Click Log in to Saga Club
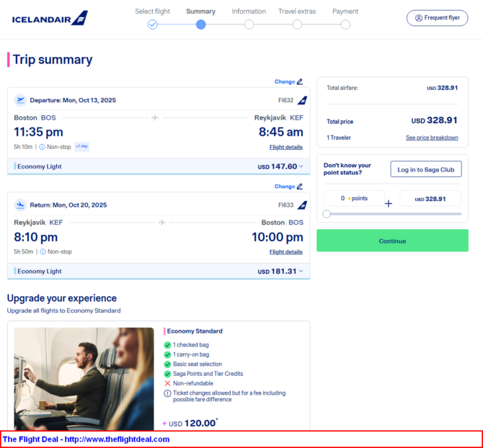The width and height of the screenshot is (483, 448). click(x=426, y=169)
